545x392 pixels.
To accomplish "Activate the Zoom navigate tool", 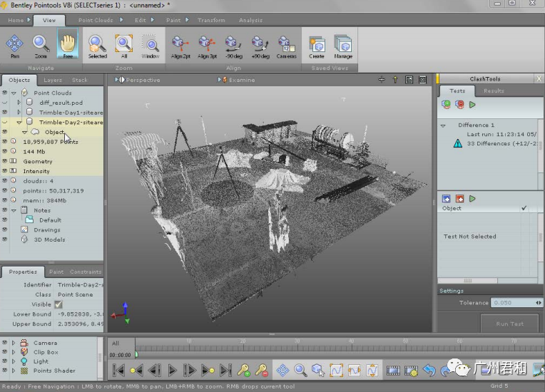I will (41, 44).
